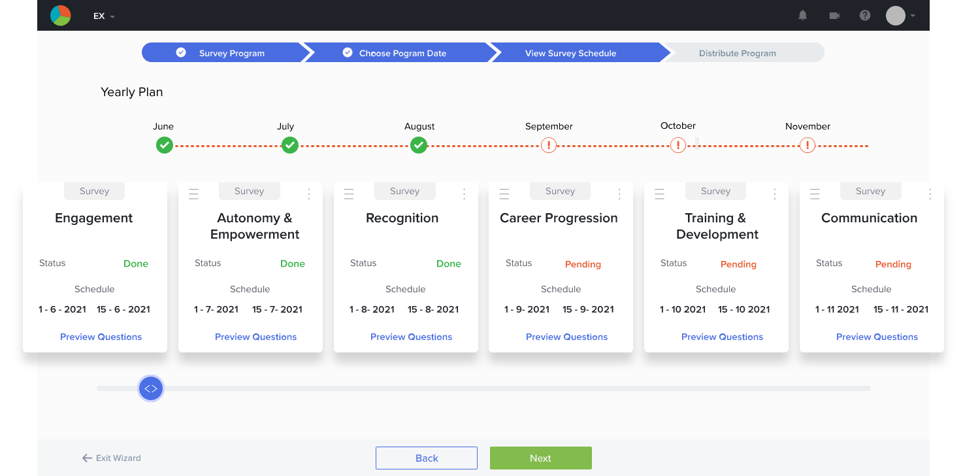Click September warning timeline marker
Viewport: 980px width, 476px height.
tap(549, 145)
